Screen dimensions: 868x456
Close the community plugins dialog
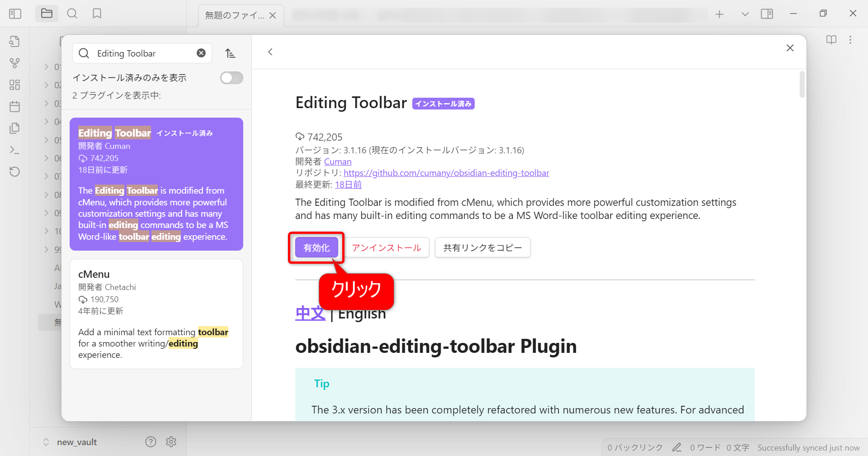790,48
